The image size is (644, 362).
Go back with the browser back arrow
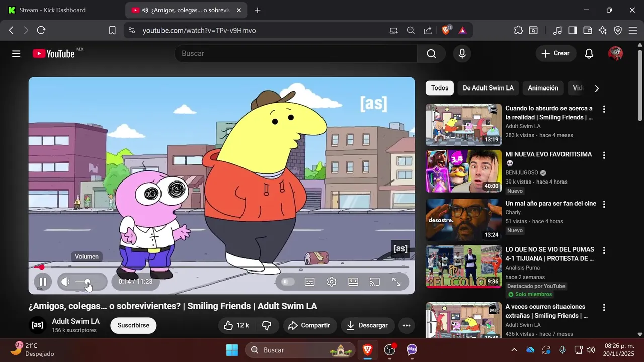click(x=11, y=30)
